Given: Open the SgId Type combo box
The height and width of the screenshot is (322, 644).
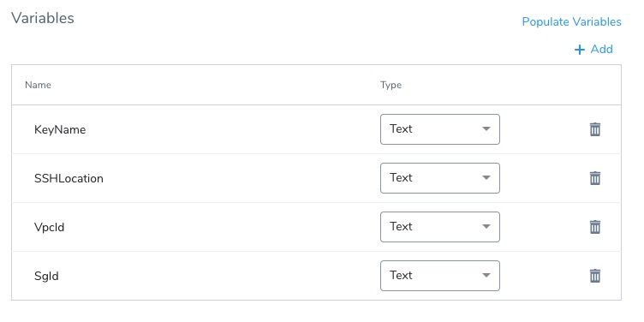Looking at the screenshot, I should pos(440,276).
